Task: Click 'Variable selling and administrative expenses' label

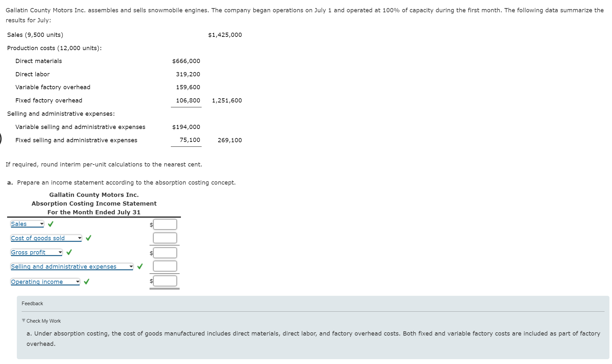Action: click(80, 127)
